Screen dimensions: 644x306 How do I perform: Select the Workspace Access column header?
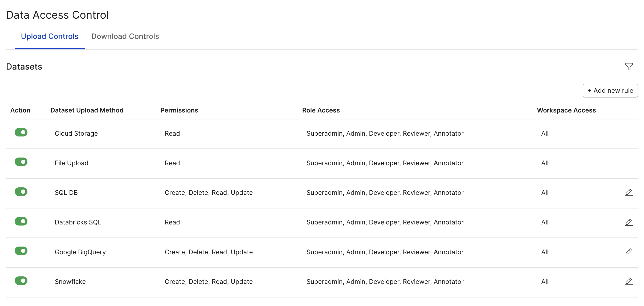[x=566, y=110]
